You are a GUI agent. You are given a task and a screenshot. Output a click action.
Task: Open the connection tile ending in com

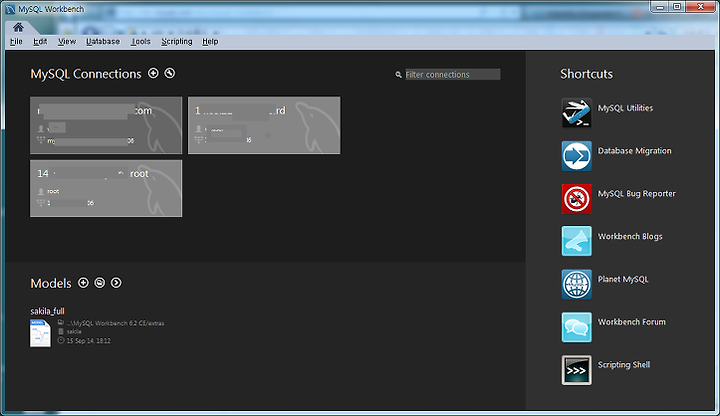click(x=106, y=125)
